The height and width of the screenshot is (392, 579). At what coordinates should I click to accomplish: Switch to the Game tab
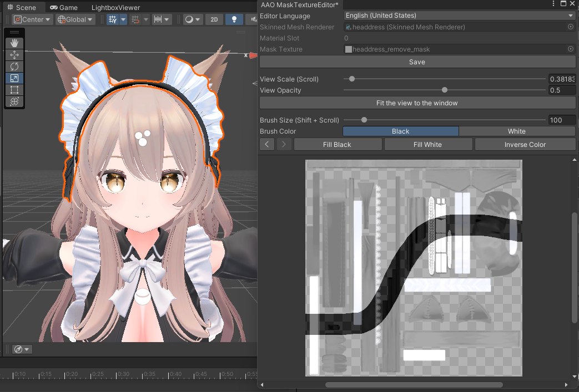click(x=63, y=8)
